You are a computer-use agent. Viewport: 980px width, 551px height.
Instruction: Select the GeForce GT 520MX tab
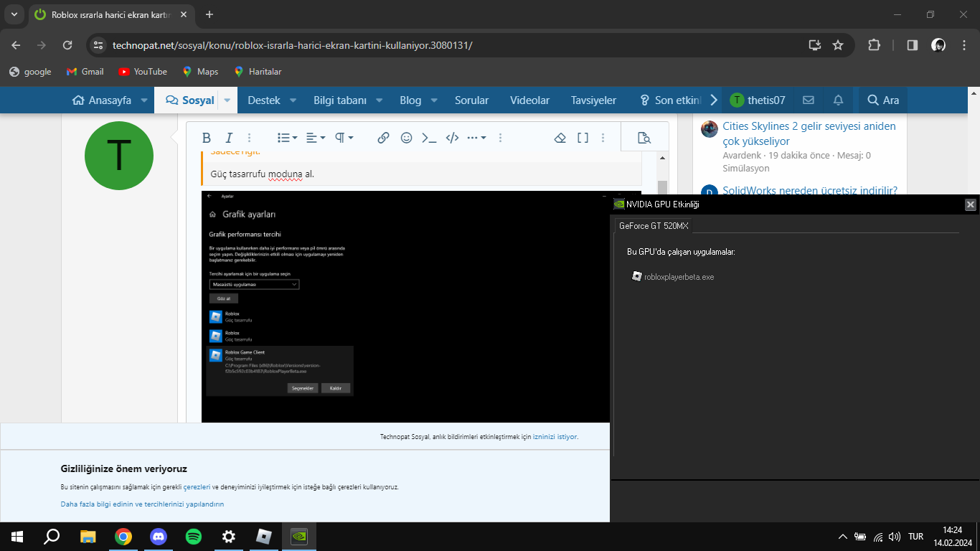tap(654, 225)
